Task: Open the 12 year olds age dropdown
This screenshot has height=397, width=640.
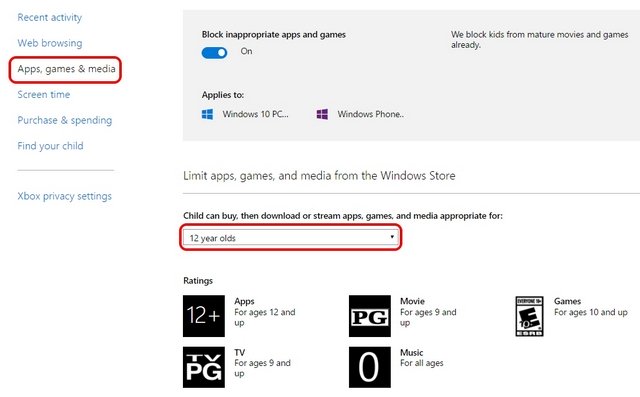Action: tap(291, 238)
